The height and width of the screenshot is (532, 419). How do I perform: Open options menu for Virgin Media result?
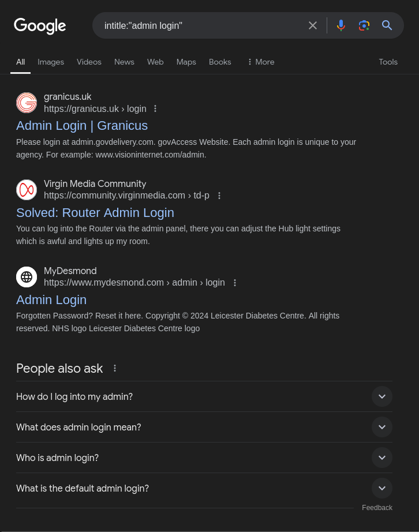point(219,196)
